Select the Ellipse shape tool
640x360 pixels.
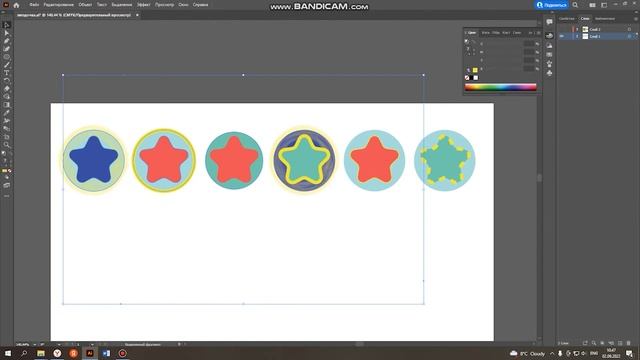point(7,57)
